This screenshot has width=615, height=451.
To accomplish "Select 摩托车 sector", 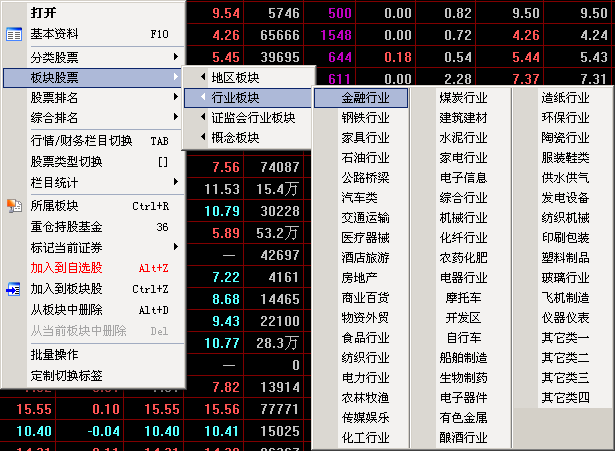I will [463, 298].
